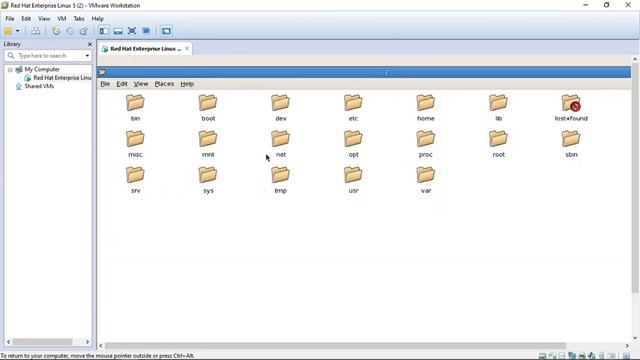Select Red Hat Enterprise Linux in Library tree
640x360 pixels.
pos(62,78)
